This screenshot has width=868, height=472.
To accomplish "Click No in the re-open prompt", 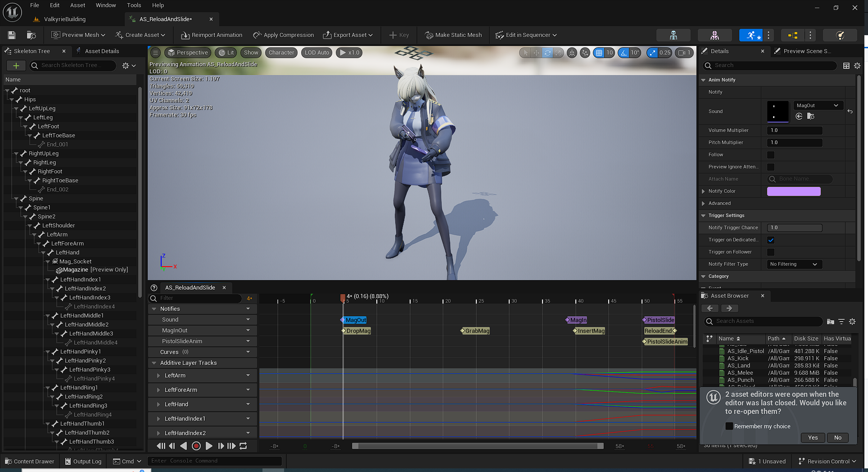I will [837, 438].
